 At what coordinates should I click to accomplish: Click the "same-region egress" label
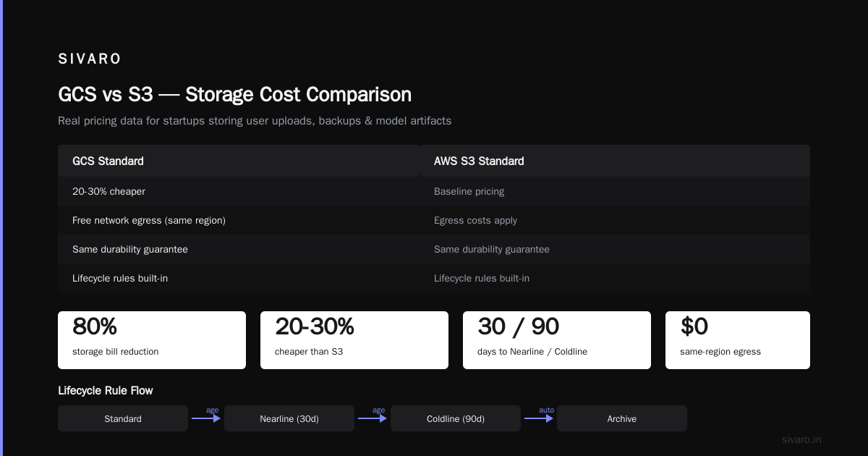[x=720, y=352]
